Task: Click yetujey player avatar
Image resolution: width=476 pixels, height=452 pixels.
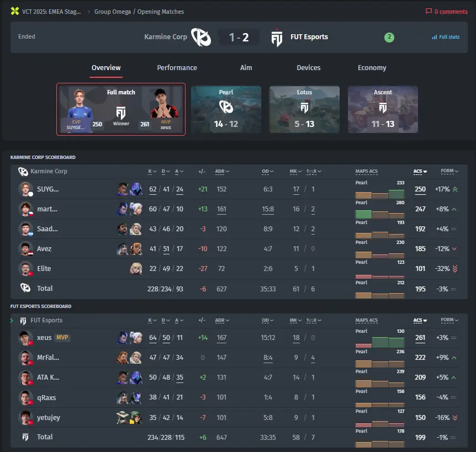Action: point(25,417)
